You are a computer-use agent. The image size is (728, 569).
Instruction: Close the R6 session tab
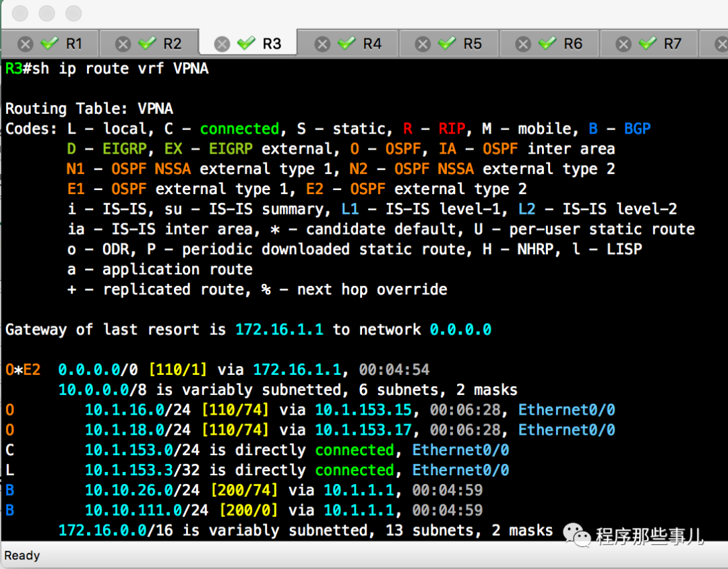523,44
